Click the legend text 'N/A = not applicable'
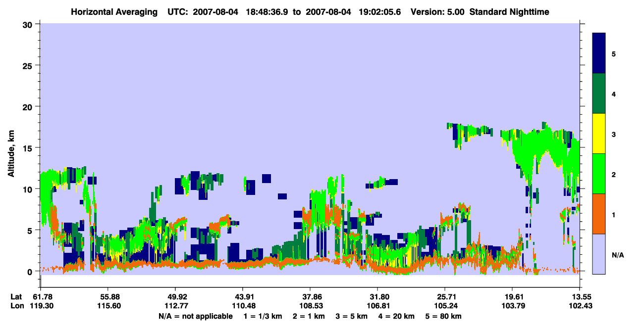 [195, 316]
